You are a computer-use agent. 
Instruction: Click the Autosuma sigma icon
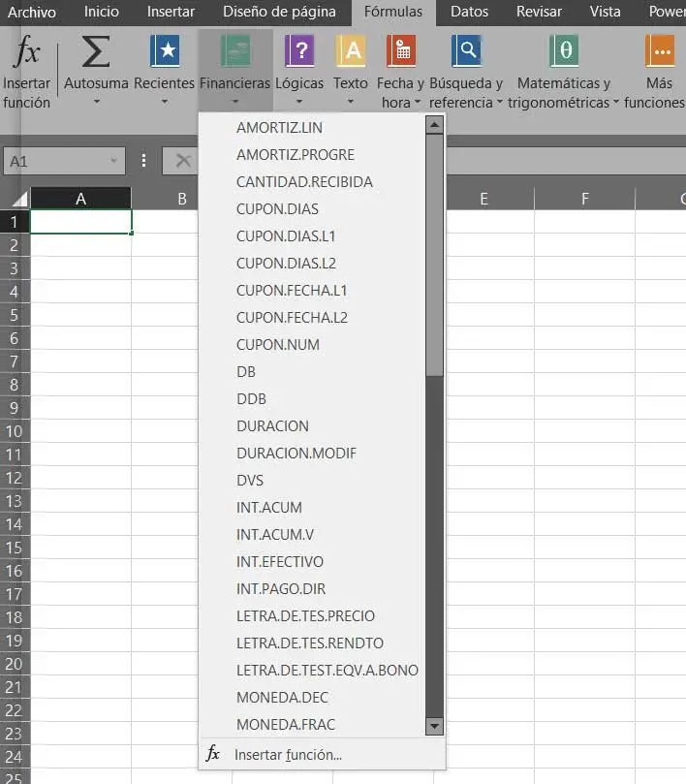tap(96, 51)
